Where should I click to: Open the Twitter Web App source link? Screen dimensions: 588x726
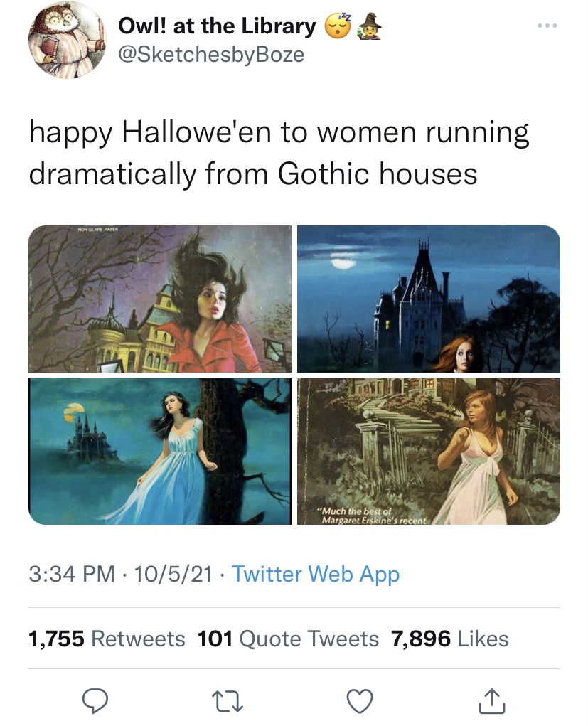(x=316, y=574)
